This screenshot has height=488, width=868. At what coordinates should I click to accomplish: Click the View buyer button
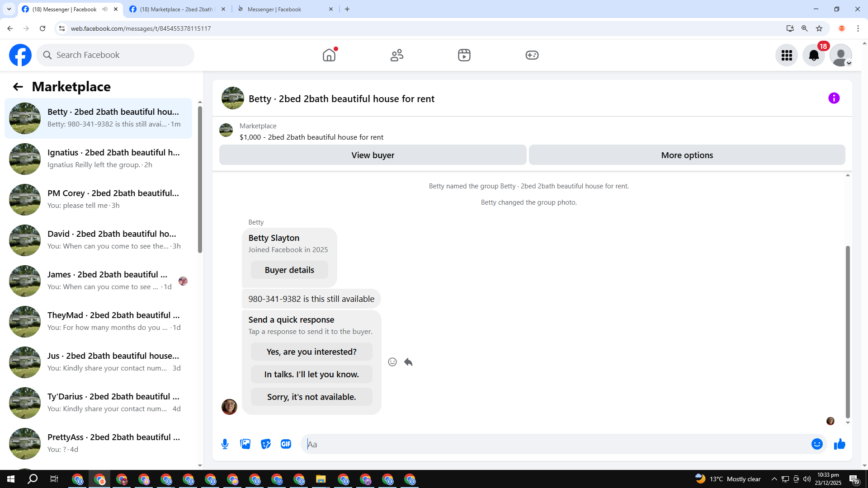point(373,155)
